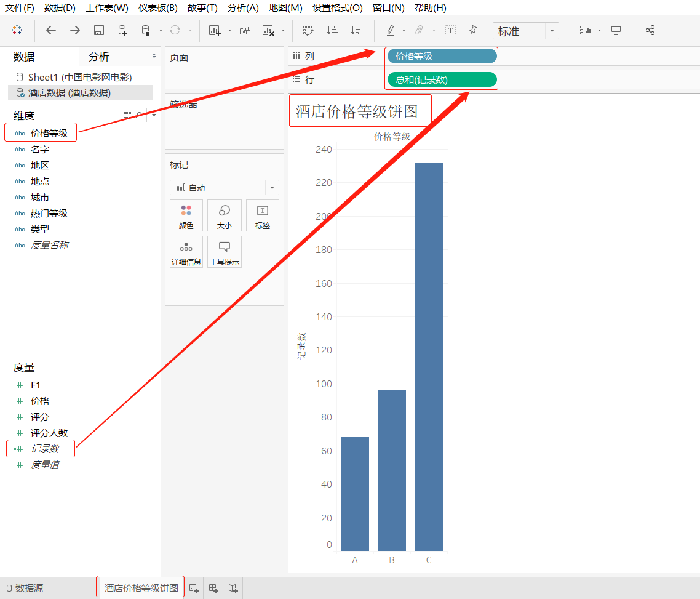Click the clear sheet toolbar icon
The image size is (700, 599).
click(x=268, y=30)
